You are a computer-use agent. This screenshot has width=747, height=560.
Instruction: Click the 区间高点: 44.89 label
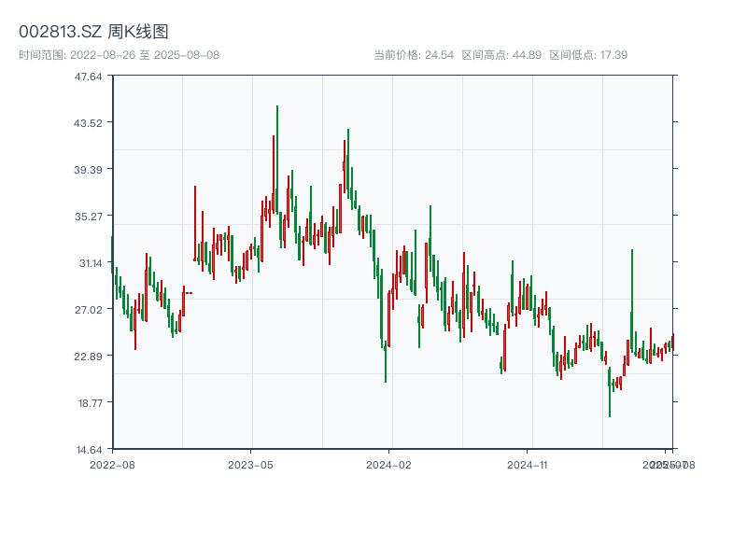pos(501,55)
